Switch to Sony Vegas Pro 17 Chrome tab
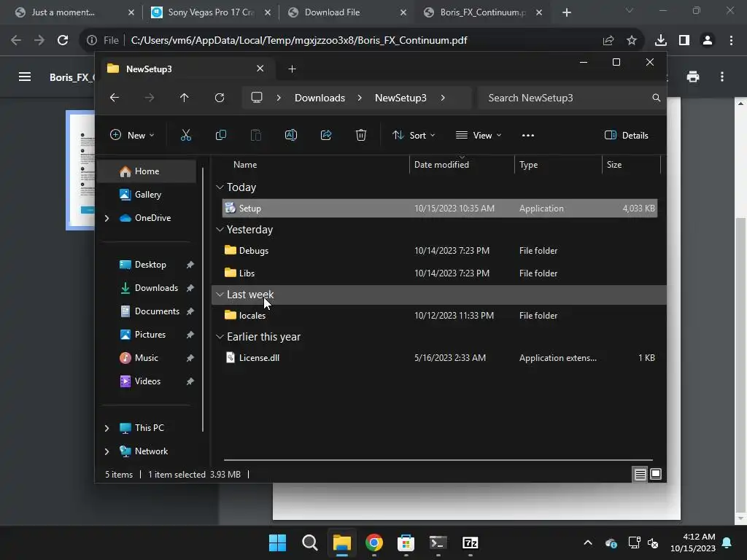 tap(211, 12)
